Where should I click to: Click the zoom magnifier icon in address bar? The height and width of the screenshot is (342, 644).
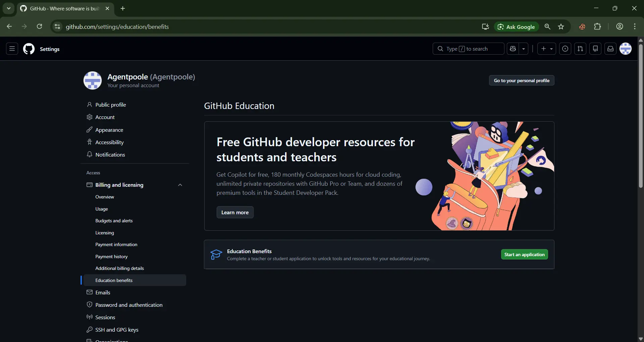[547, 26]
